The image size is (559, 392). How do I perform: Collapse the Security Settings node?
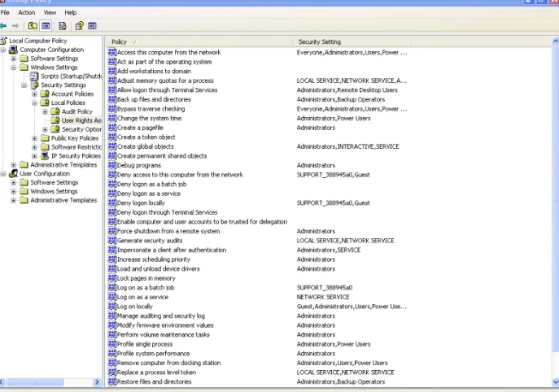point(24,85)
